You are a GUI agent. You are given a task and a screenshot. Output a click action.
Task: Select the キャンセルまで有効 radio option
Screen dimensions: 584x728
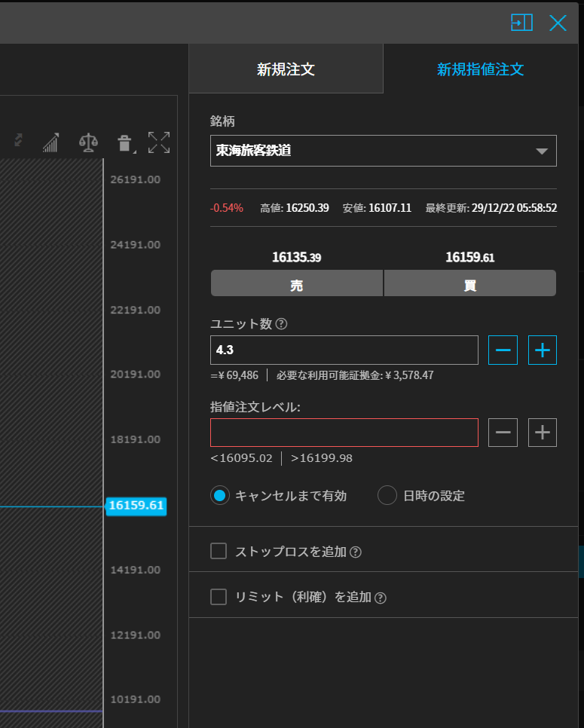tap(220, 496)
